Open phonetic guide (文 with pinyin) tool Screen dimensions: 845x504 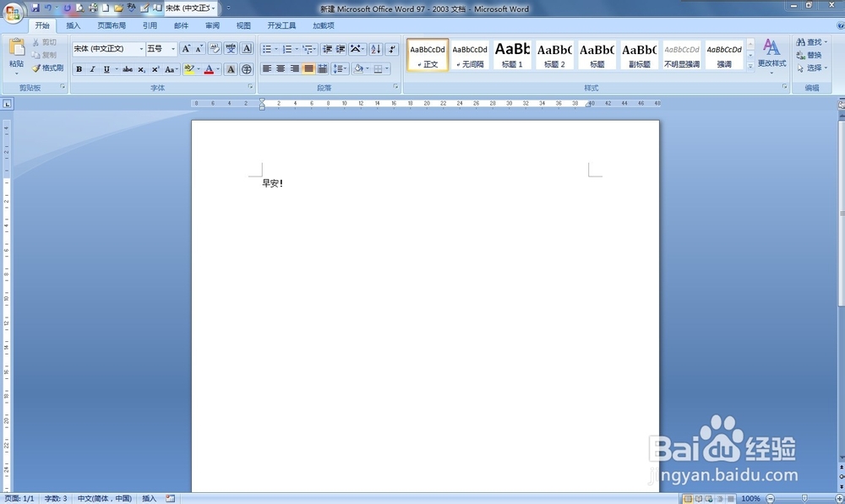[x=231, y=49]
